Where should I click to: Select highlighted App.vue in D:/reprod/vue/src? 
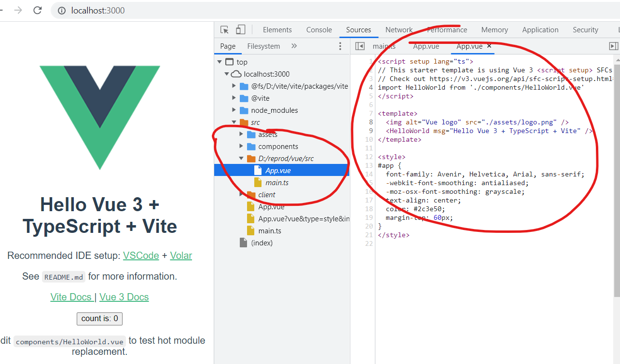pos(282,171)
